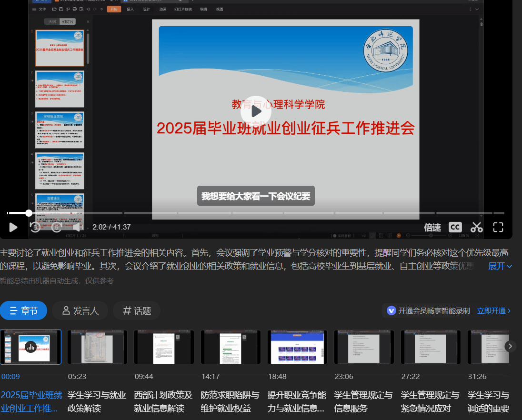The image size is (522, 420).
Task: Enter fullscreen mode
Action: (498, 227)
